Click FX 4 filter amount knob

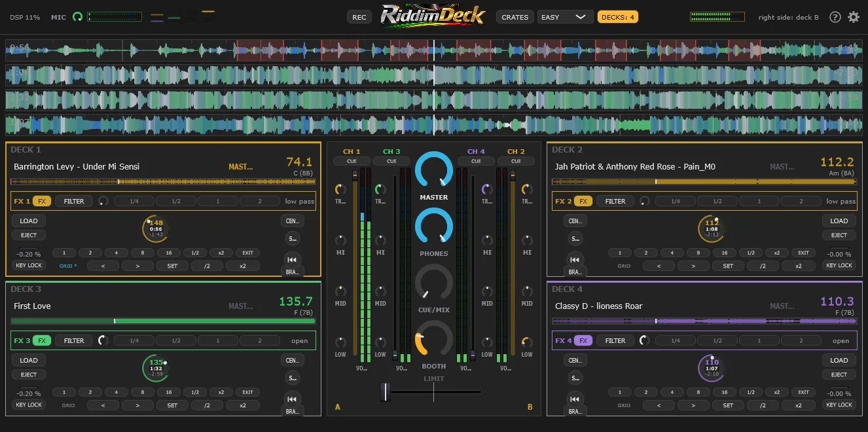click(x=645, y=340)
